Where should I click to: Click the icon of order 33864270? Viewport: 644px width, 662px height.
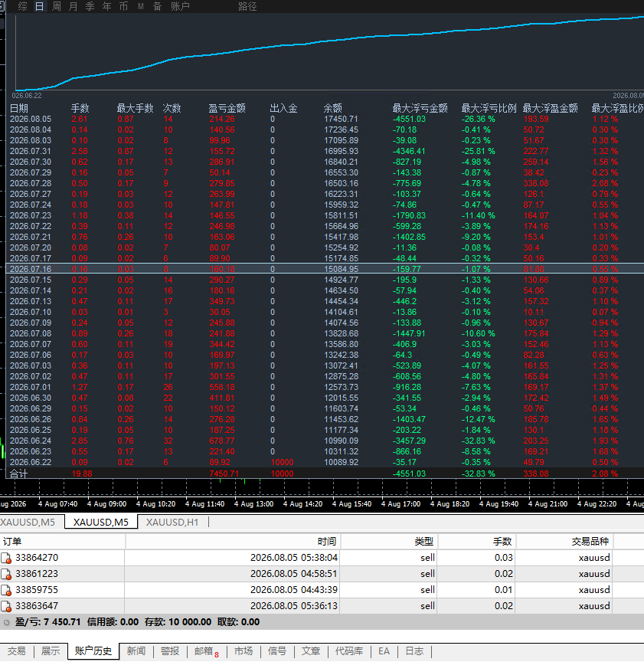[x=6, y=558]
